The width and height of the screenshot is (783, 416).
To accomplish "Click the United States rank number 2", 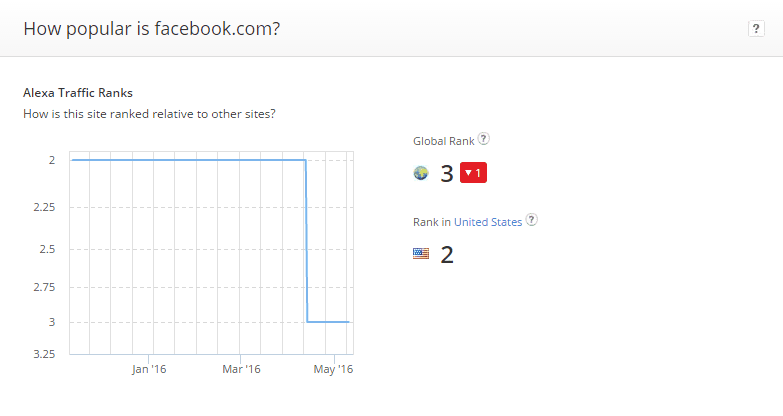I will (x=447, y=255).
